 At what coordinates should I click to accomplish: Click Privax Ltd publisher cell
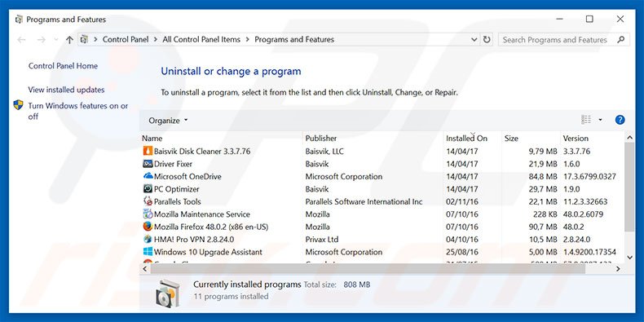(x=322, y=240)
